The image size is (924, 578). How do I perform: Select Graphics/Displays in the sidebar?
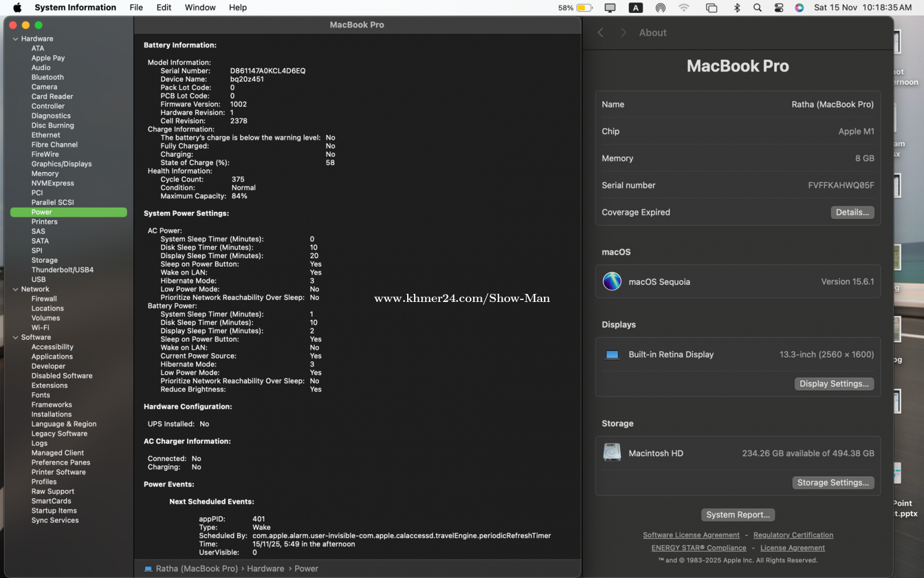(x=62, y=164)
